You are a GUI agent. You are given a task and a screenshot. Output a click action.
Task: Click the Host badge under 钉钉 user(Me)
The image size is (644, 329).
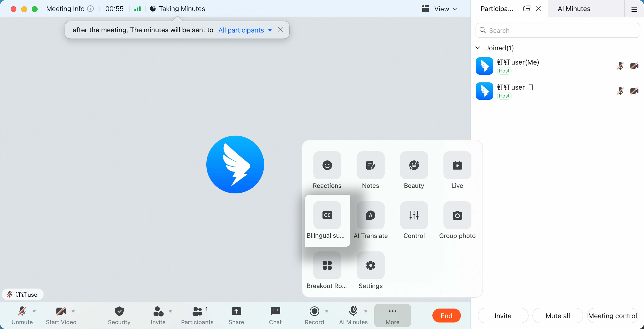pos(504,71)
